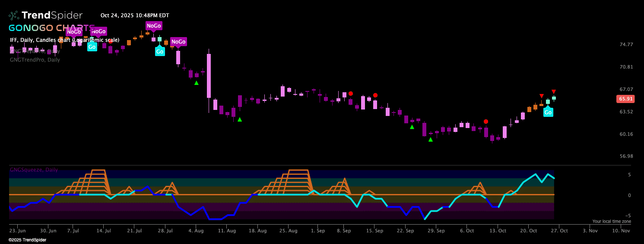Click the NoGo badge above the early August drop

(178, 42)
